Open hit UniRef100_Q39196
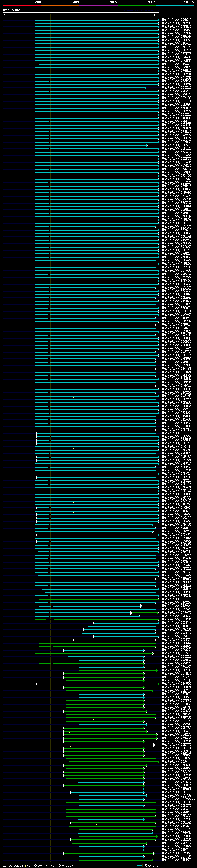This screenshot has height=868, width=197. 177,267
